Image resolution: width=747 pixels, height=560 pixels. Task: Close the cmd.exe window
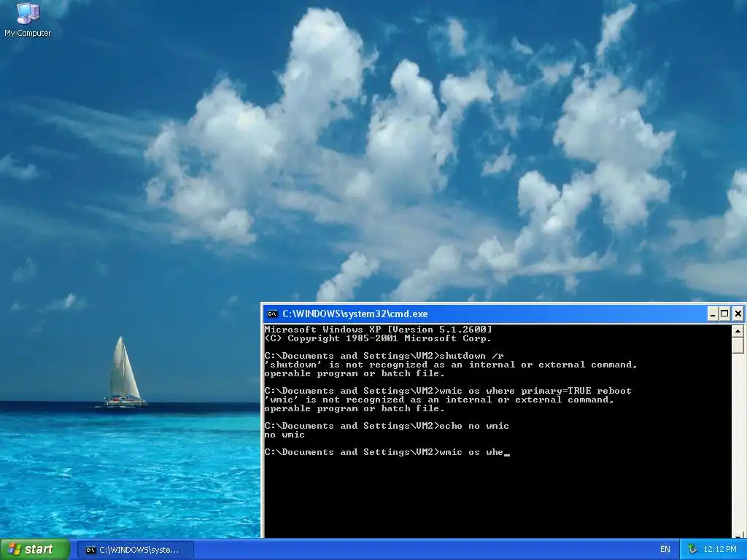pos(738,314)
